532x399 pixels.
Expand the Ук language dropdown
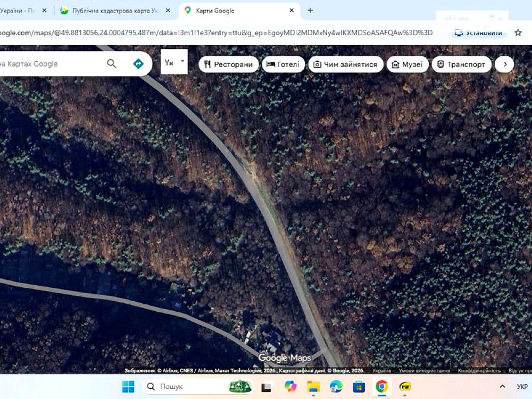pyautogui.click(x=174, y=62)
